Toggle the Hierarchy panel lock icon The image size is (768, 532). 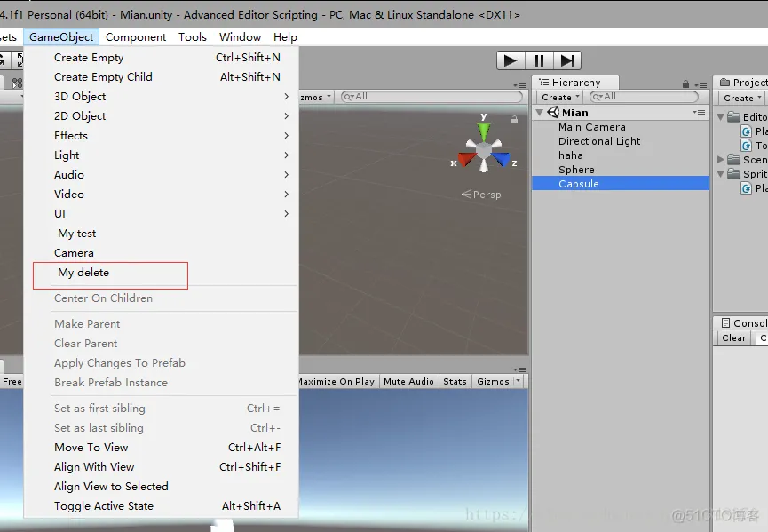tap(685, 84)
